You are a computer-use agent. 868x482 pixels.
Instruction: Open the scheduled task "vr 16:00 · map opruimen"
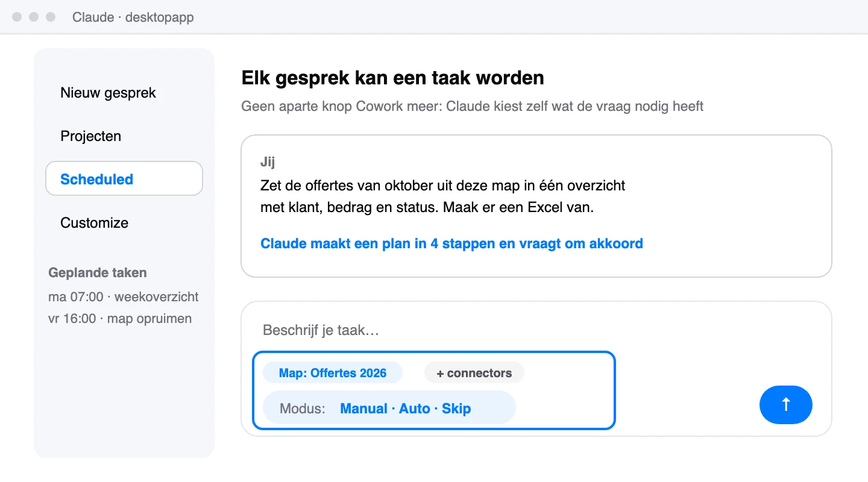click(x=120, y=319)
